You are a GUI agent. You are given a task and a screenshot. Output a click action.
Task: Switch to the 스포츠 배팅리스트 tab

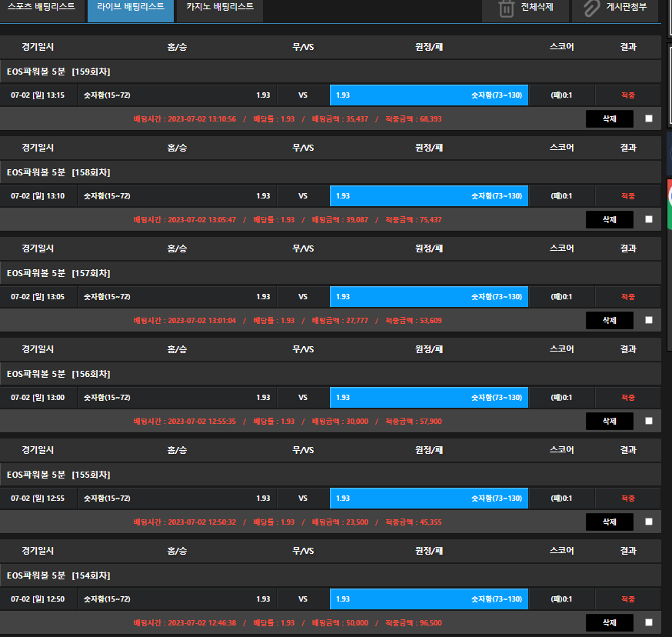41,7
